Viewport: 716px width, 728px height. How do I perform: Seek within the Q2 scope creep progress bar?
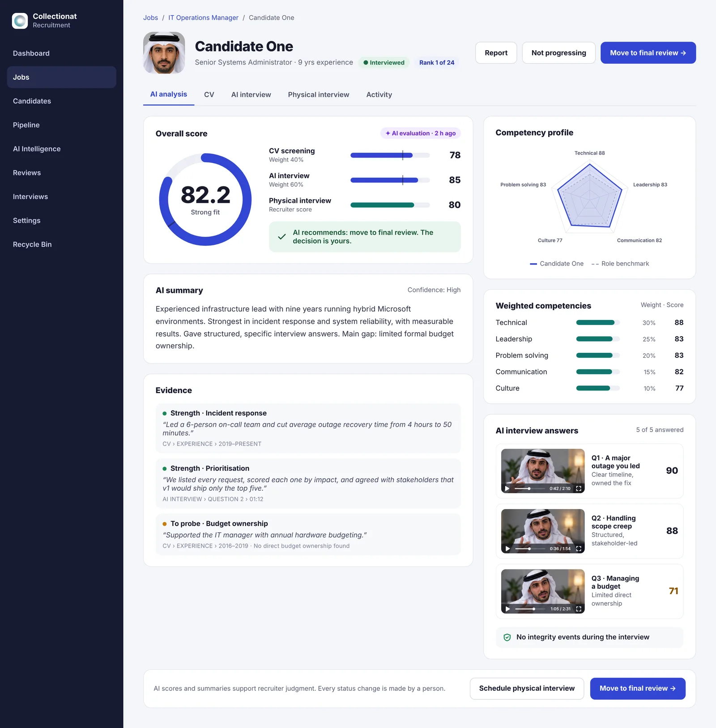[x=530, y=548]
